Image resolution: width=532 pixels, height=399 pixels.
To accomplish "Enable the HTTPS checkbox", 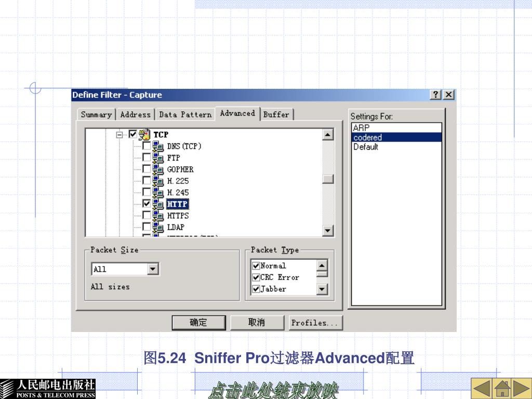I will (x=147, y=215).
